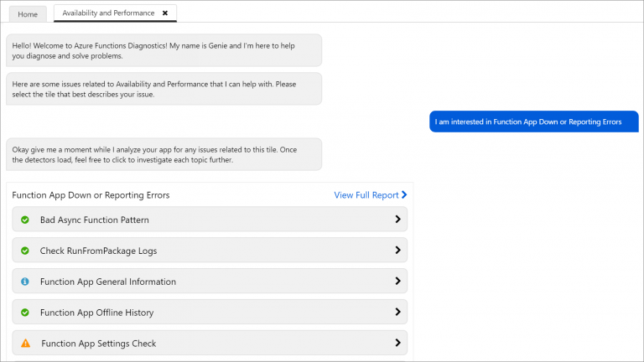Expand Bad Async Function Pattern chevron

pyautogui.click(x=397, y=220)
